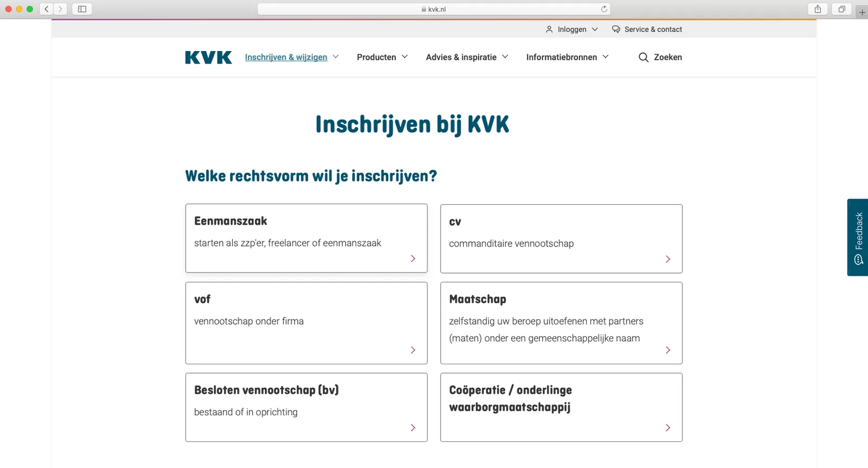The width and height of the screenshot is (868, 468).
Task: Click the kvk.nl address bar
Action: 433,9
